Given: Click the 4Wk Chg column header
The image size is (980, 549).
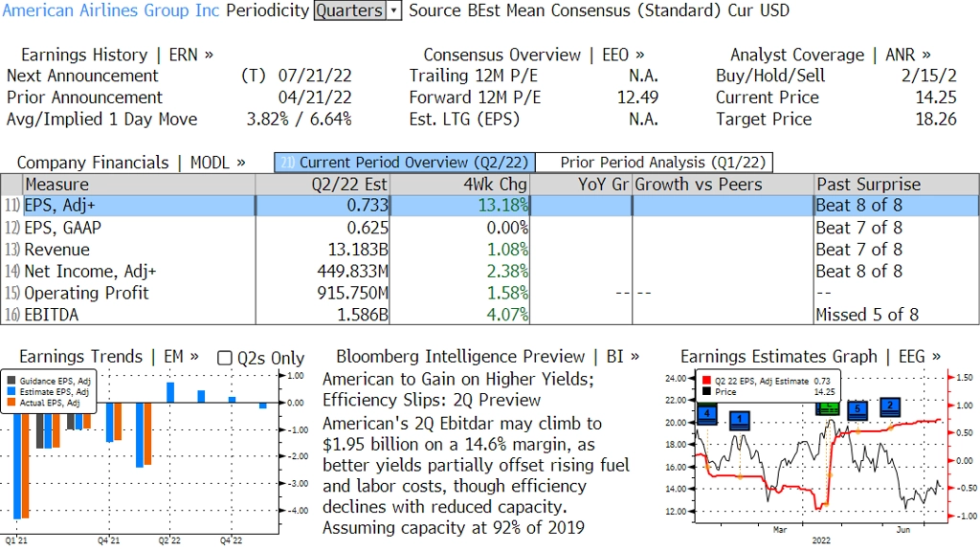Looking at the screenshot, I should (459, 185).
